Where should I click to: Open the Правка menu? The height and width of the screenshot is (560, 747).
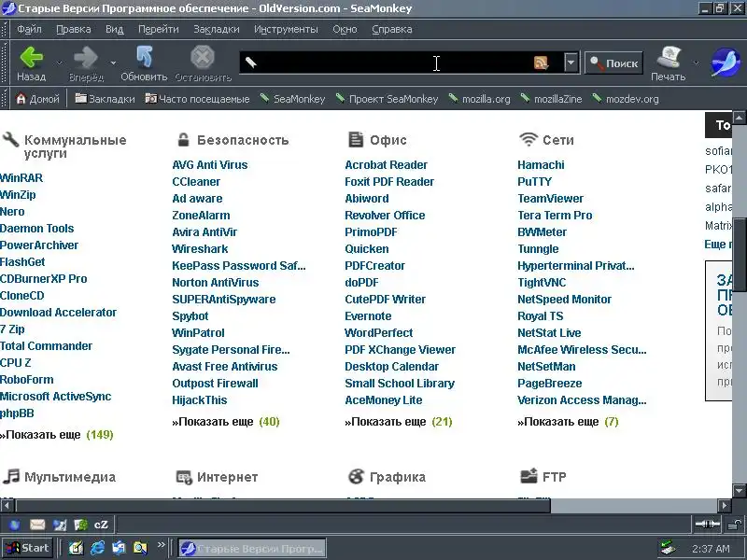pyautogui.click(x=74, y=30)
